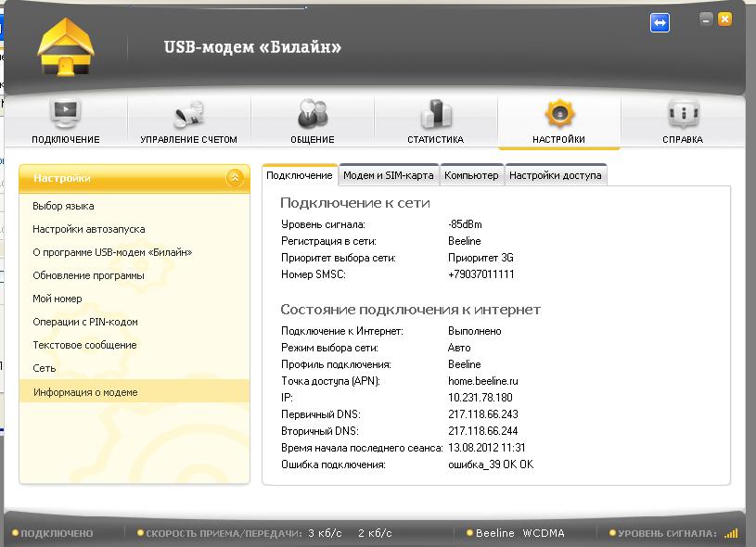Screen dimensions: 756x547
Task: Click the signal level value -85dBm
Action: tap(465, 224)
